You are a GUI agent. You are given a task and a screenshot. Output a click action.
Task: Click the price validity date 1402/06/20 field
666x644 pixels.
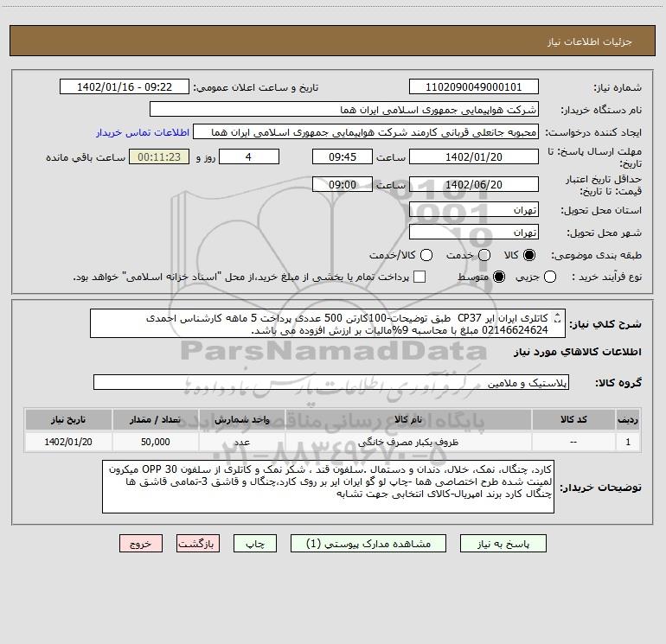[474, 184]
